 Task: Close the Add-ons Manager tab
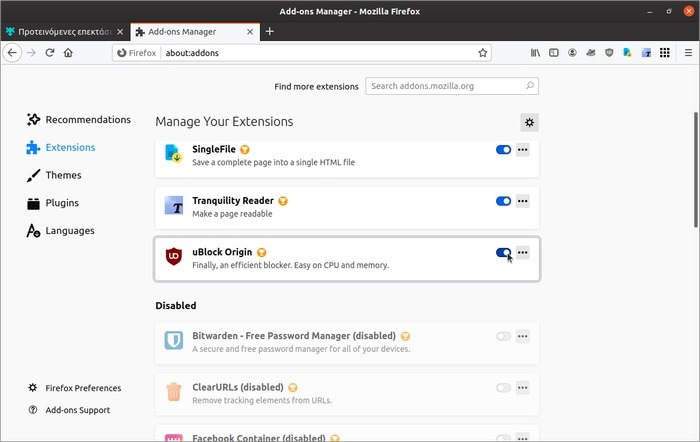click(250, 32)
